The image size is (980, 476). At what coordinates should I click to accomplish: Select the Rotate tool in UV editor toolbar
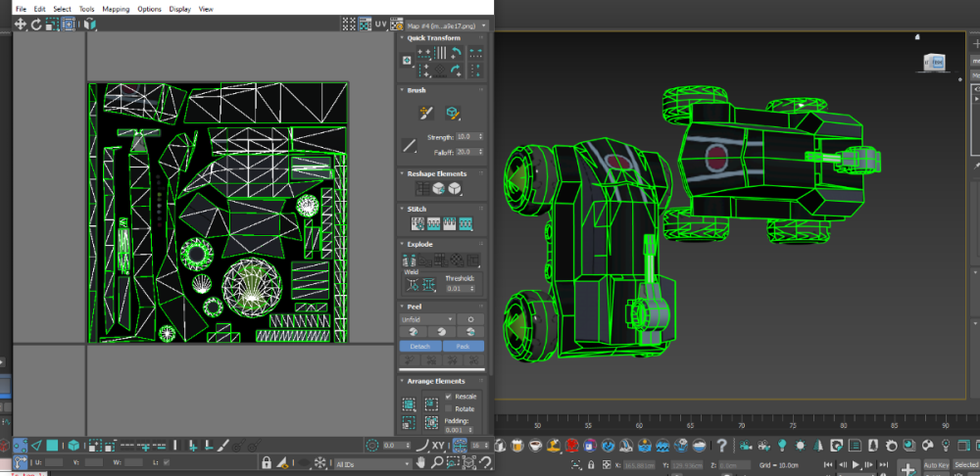pyautogui.click(x=36, y=24)
